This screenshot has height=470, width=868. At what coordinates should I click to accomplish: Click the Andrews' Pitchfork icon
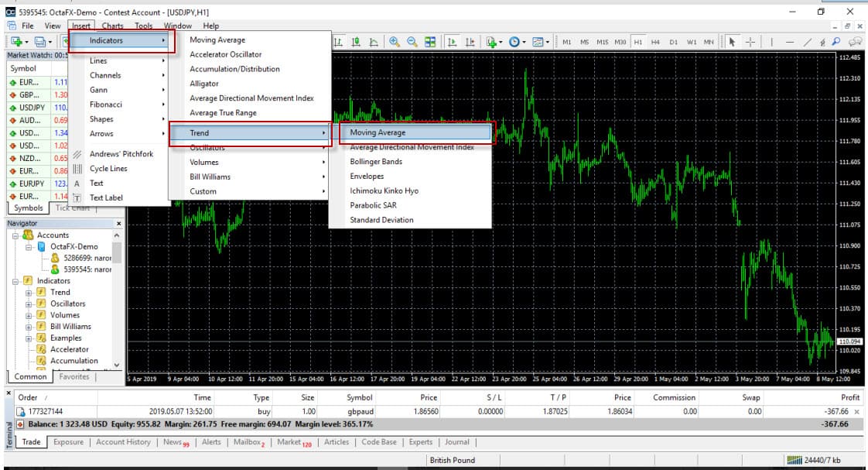tap(77, 154)
